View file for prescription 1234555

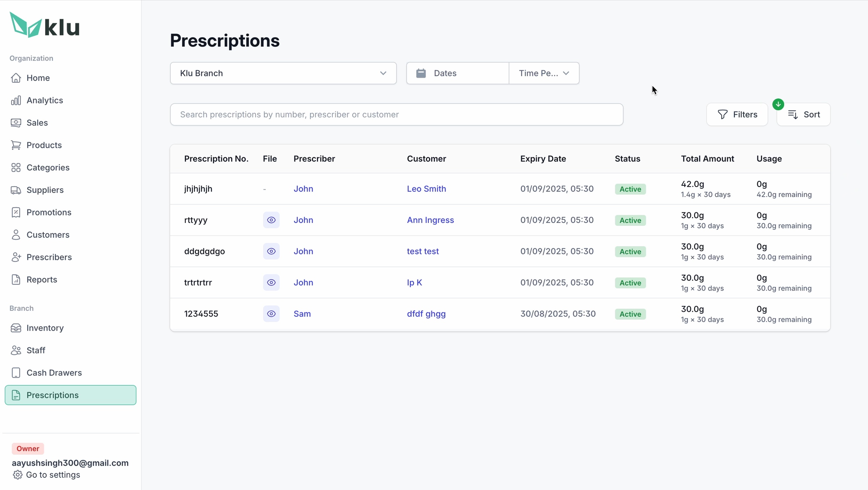pos(271,314)
